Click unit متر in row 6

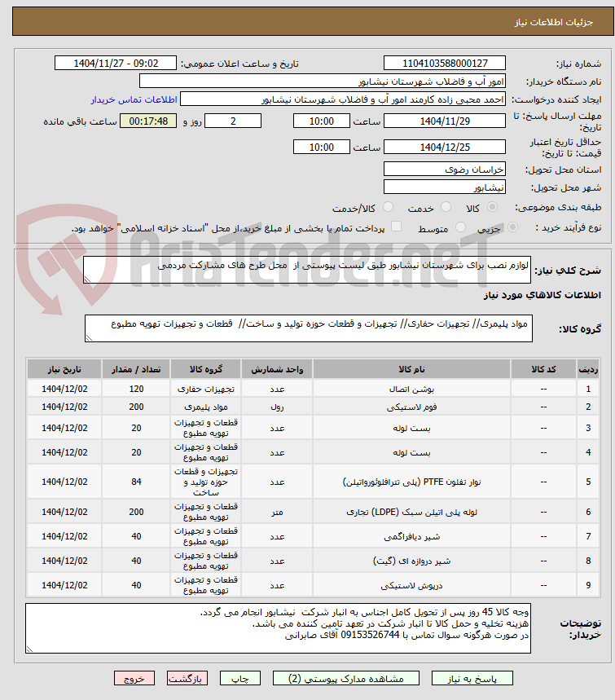tap(277, 512)
